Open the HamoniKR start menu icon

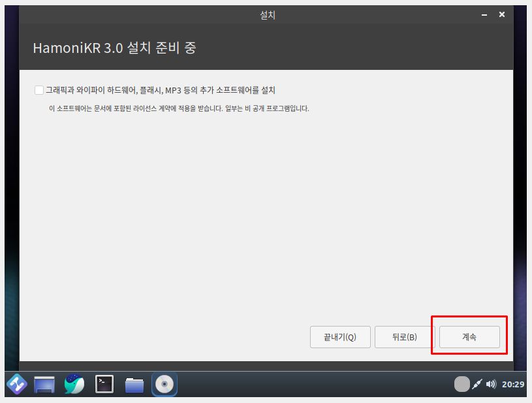coord(17,384)
